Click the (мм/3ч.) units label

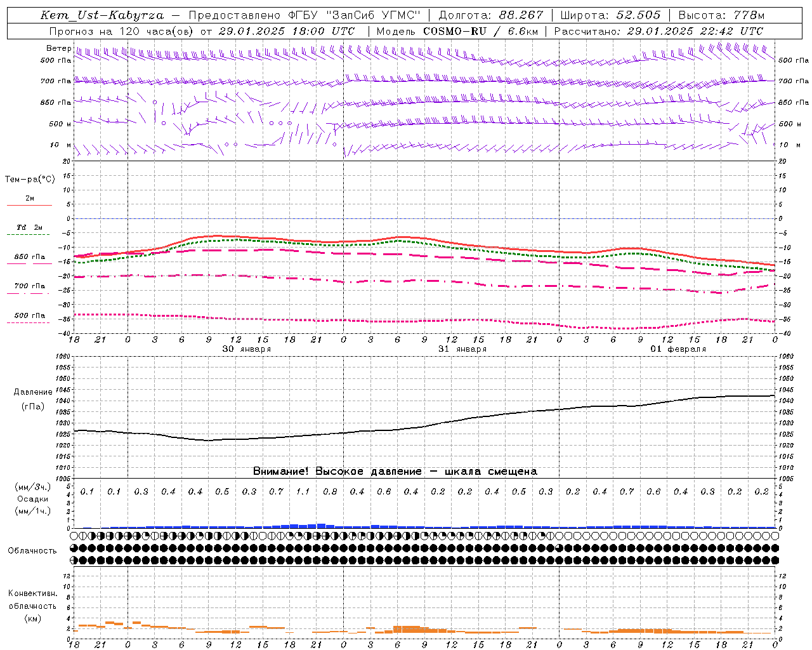pos(32,487)
